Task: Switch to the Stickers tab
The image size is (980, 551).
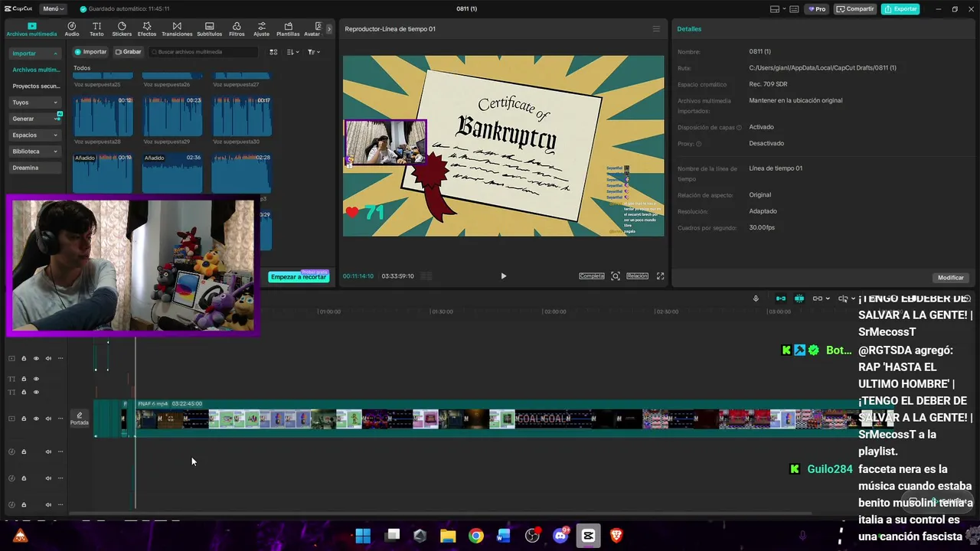Action: tap(122, 29)
